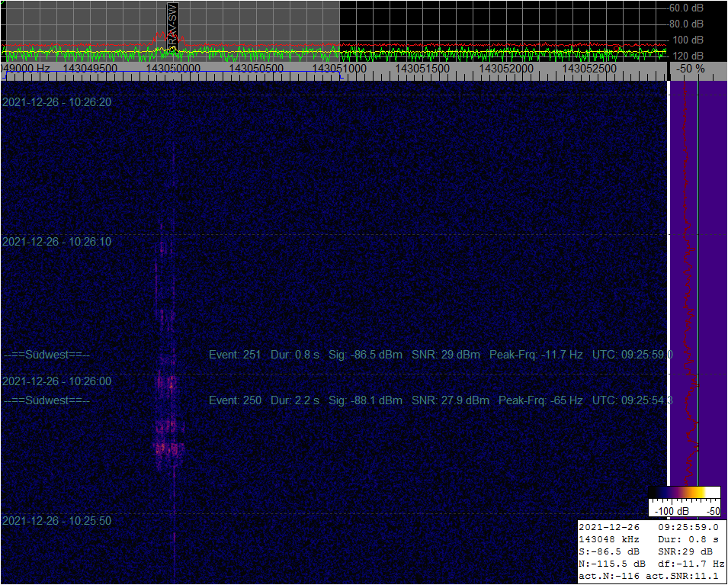Click the 143048 kHz value in the info box
Screen dimensions: 728x585
(x=608, y=539)
